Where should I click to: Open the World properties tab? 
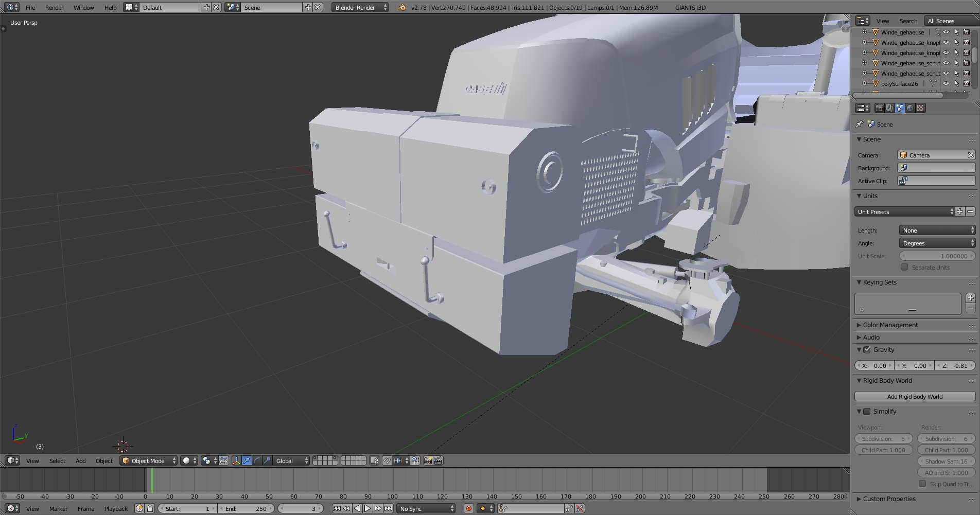click(910, 108)
